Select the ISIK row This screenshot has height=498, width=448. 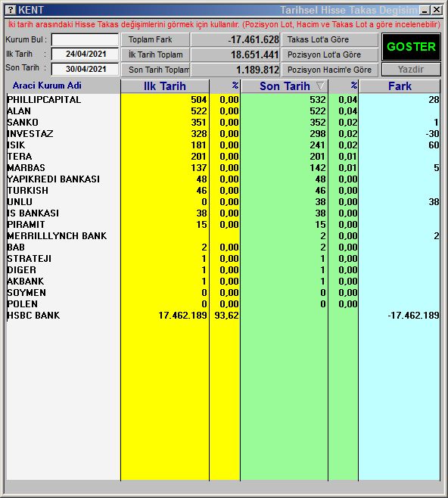tap(223, 145)
